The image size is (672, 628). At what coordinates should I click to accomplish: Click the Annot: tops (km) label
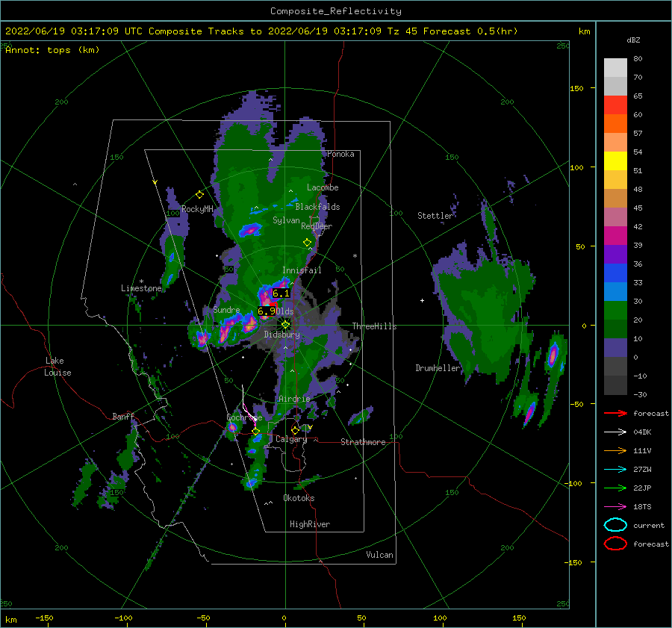point(52,50)
